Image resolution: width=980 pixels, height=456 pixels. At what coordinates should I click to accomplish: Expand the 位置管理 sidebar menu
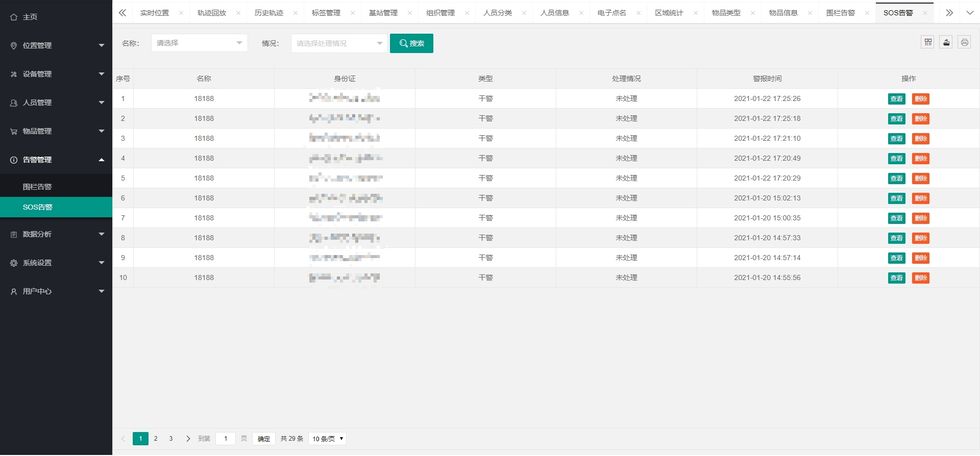click(x=56, y=45)
